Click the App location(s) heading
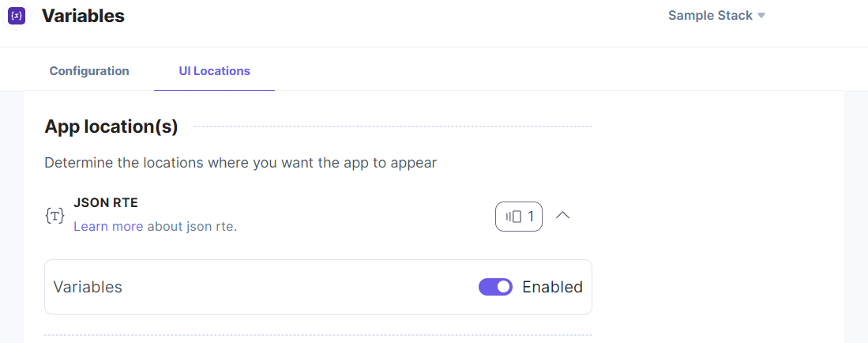 111,126
